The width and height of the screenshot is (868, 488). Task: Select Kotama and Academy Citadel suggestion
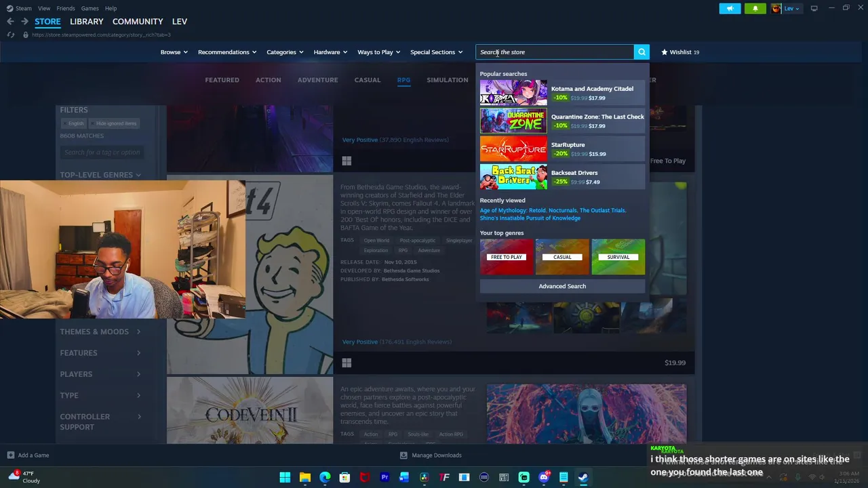[562, 93]
